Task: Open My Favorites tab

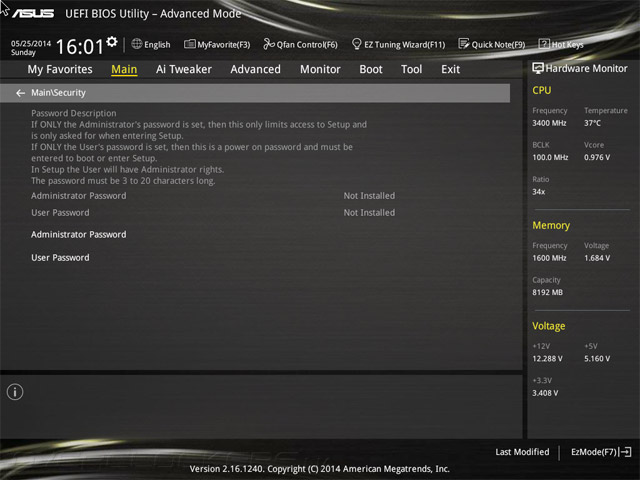Action: (60, 69)
